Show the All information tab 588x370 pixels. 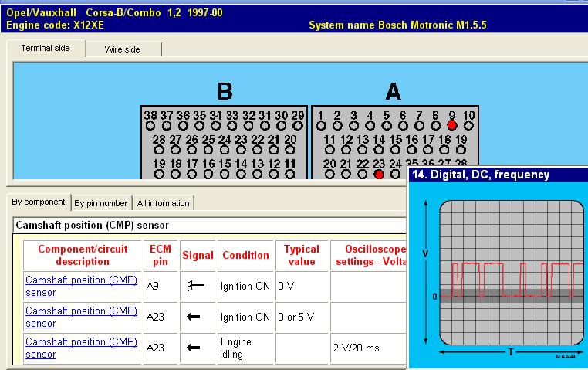tap(163, 203)
